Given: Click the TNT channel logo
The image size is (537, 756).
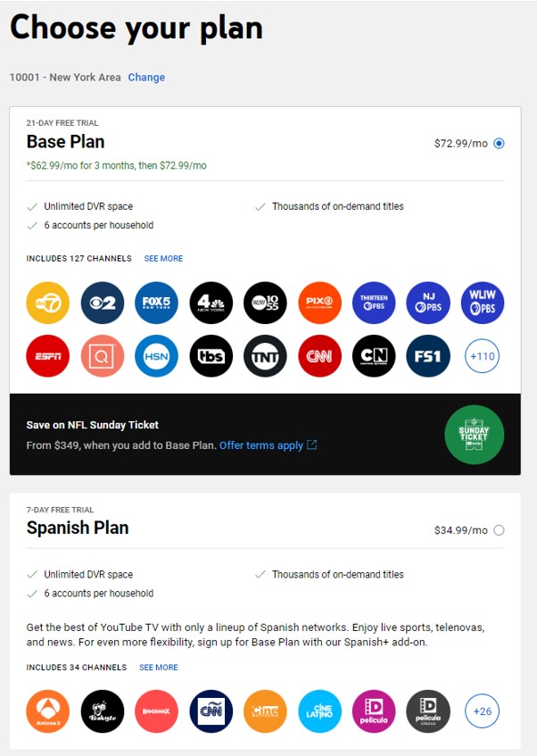Looking at the screenshot, I should point(264,355).
